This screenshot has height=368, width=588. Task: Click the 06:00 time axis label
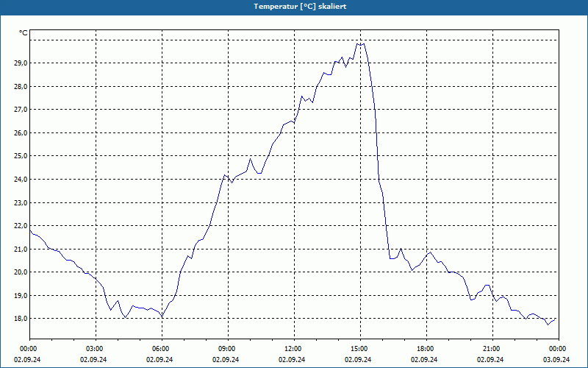coord(162,349)
